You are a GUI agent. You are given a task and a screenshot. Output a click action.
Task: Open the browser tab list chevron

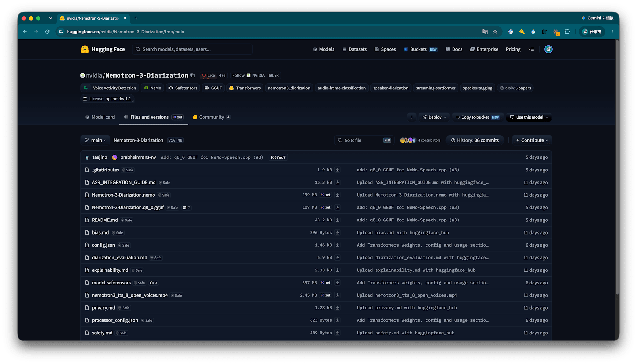pyautogui.click(x=51, y=18)
